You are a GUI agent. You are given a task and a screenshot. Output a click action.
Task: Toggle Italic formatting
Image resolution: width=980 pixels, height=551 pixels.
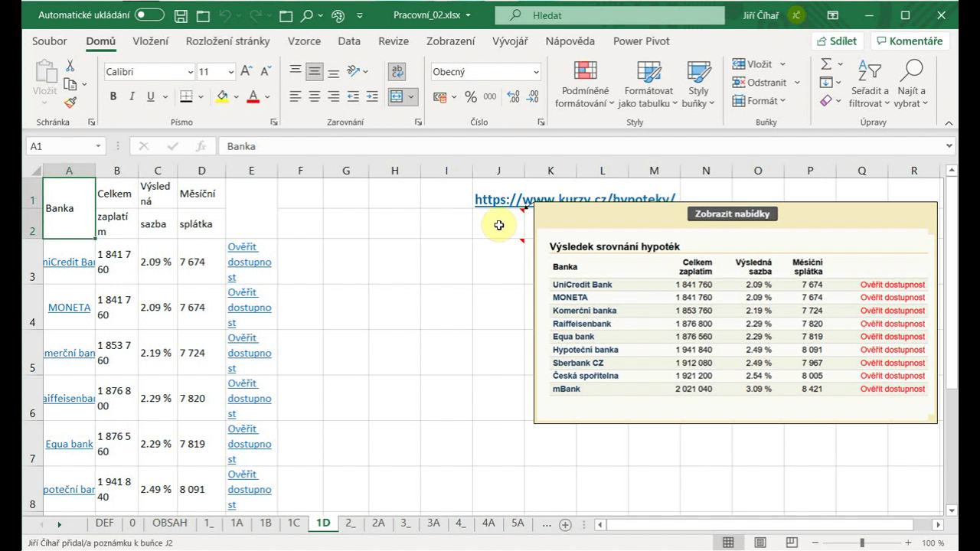click(132, 96)
